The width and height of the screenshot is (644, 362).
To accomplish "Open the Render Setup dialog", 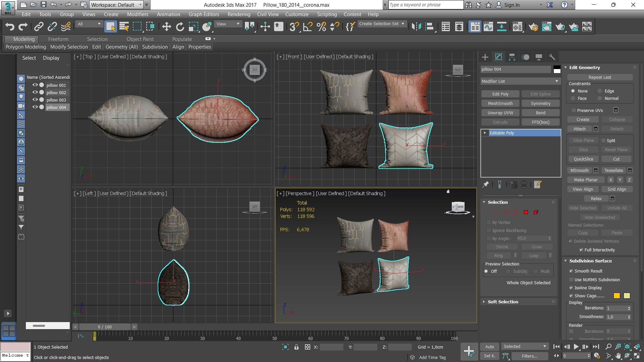I will point(533,27).
